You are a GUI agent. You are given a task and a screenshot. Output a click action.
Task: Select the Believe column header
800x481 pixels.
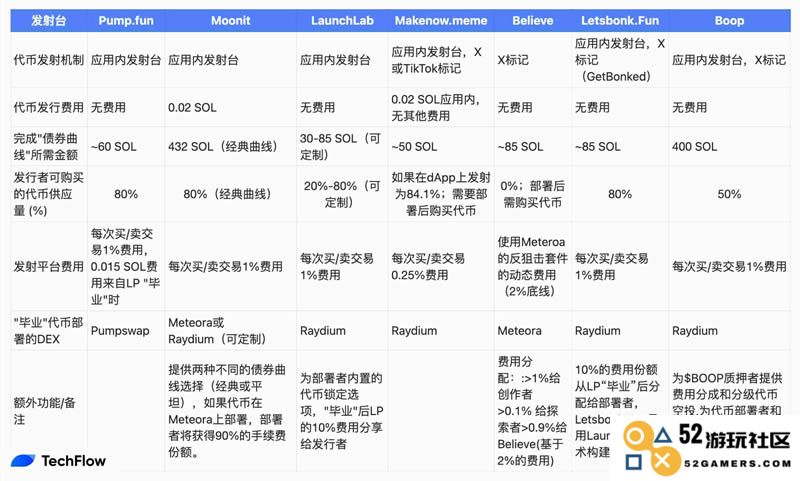[x=533, y=21]
